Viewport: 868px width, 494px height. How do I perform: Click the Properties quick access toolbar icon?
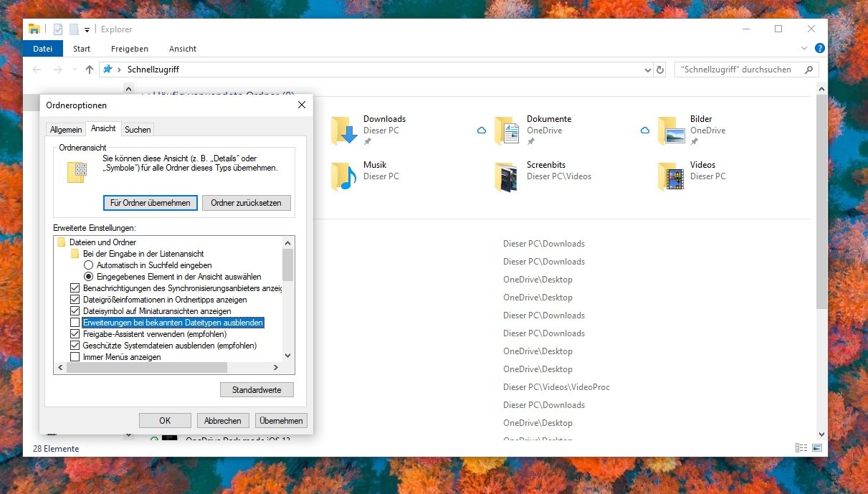coord(58,29)
